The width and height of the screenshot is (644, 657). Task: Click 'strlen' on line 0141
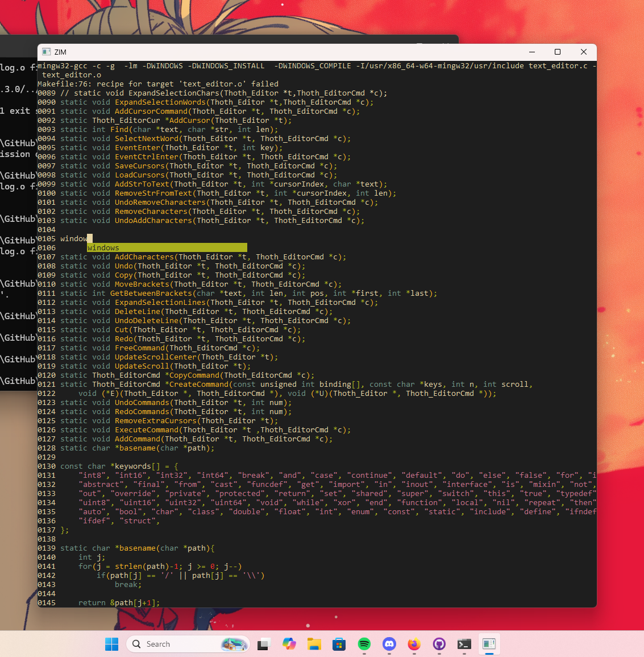[x=128, y=567]
